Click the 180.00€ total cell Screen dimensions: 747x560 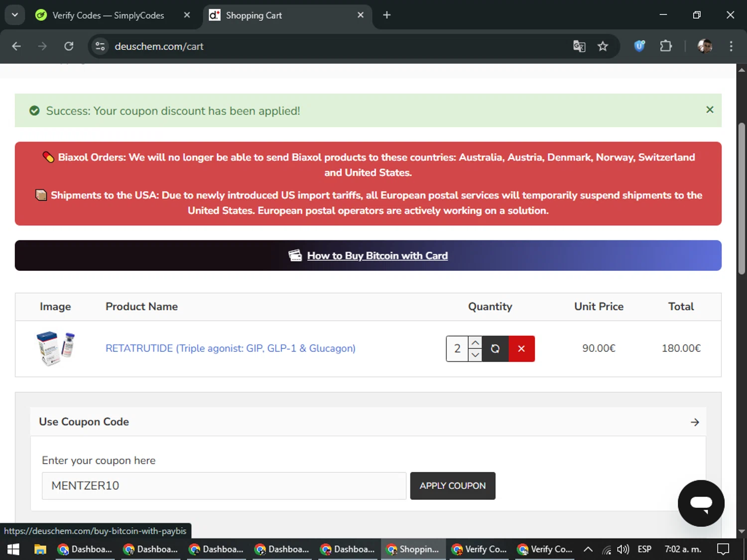(x=681, y=348)
